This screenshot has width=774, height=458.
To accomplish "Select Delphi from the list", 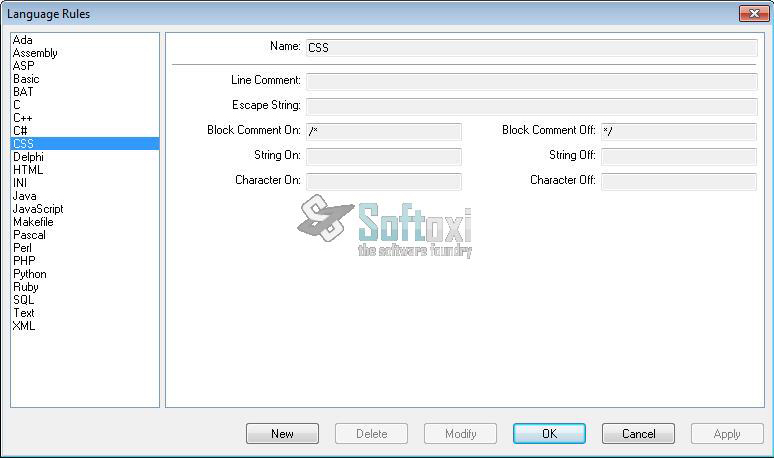I will pyautogui.click(x=28, y=157).
